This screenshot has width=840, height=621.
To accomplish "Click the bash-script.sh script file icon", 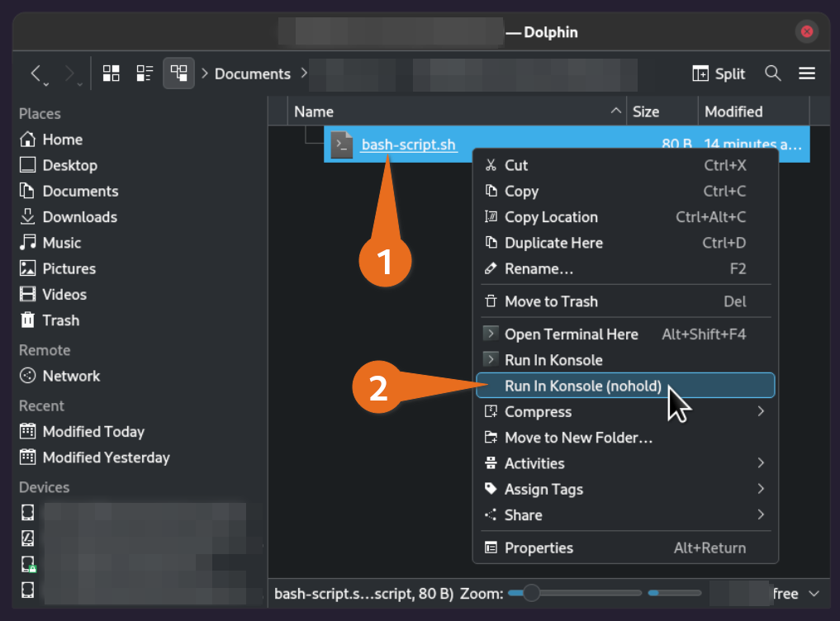I will 341,145.
